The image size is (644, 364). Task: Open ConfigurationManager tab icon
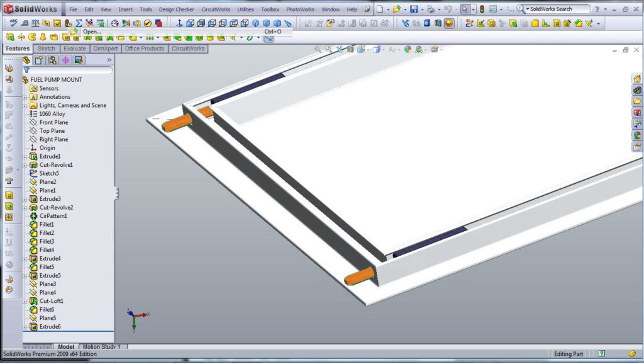[x=52, y=60]
